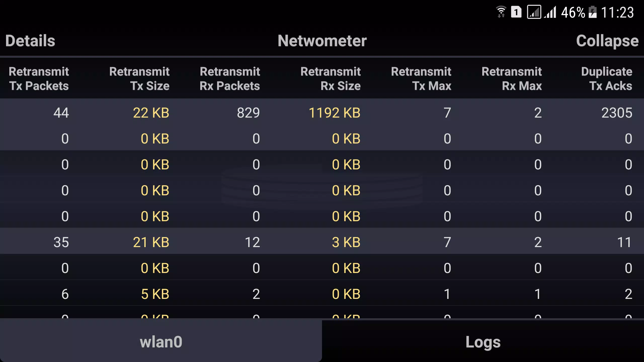Tap the empty signal box icon

pos(534,12)
